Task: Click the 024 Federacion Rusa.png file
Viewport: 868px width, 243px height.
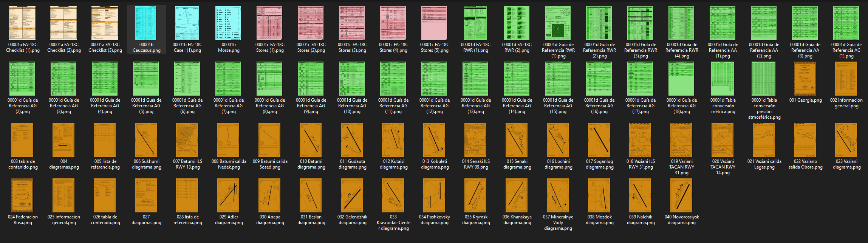Action: click(x=23, y=196)
